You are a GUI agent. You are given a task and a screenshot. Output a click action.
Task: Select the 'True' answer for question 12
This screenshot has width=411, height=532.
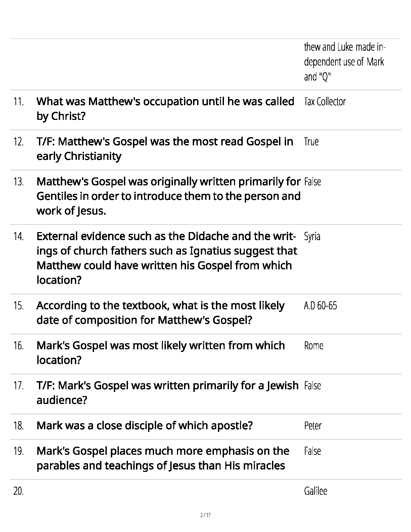(311, 141)
